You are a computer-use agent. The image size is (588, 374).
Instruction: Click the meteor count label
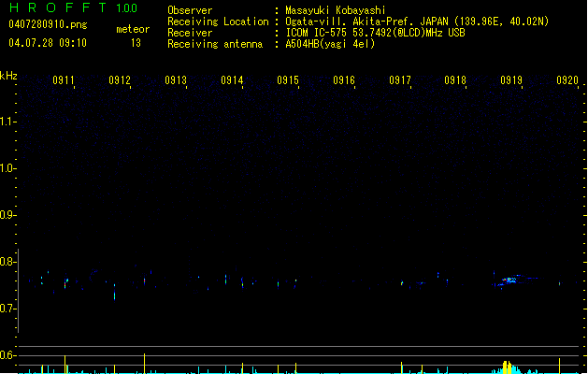[133, 29]
